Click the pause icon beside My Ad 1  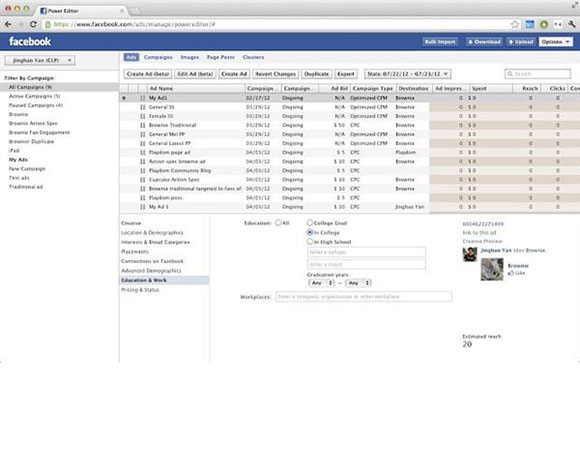point(143,207)
